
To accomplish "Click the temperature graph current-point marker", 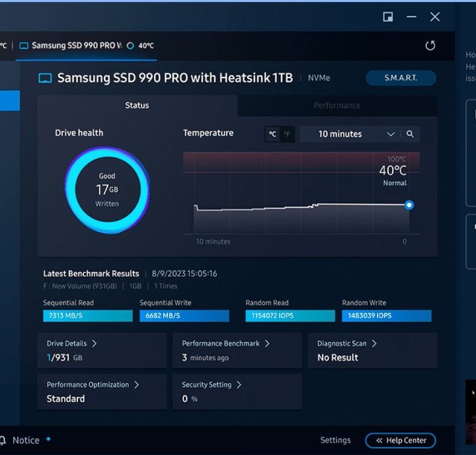I will 409,205.
